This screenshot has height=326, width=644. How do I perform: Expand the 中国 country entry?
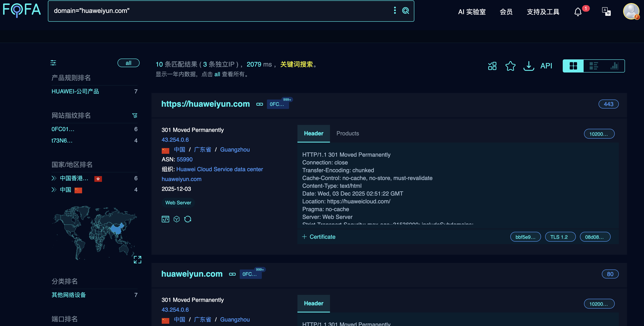[x=54, y=190]
